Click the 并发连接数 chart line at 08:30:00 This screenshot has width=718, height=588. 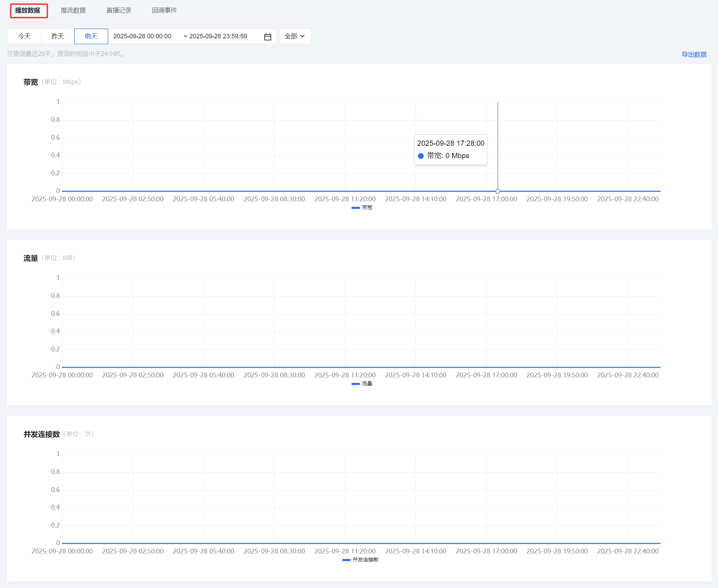click(x=274, y=543)
